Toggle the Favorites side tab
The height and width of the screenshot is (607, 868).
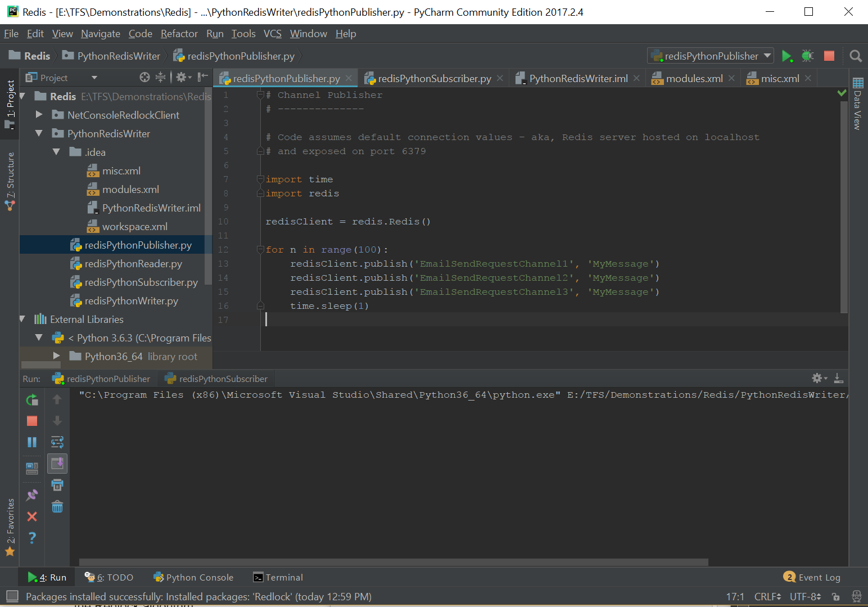pos(10,527)
